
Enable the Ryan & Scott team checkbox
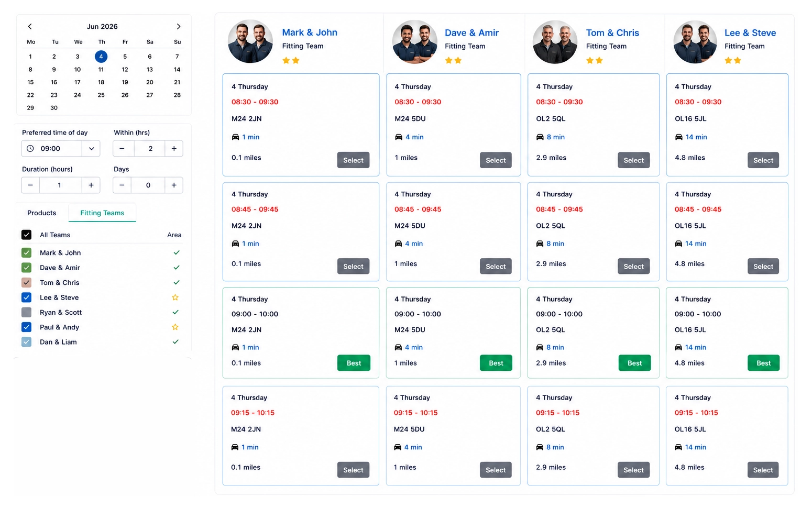click(27, 312)
